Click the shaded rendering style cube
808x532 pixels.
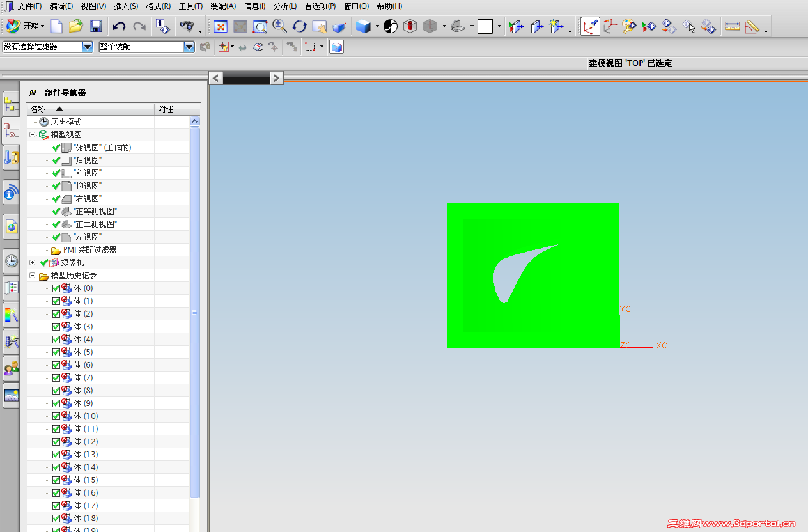pos(364,26)
